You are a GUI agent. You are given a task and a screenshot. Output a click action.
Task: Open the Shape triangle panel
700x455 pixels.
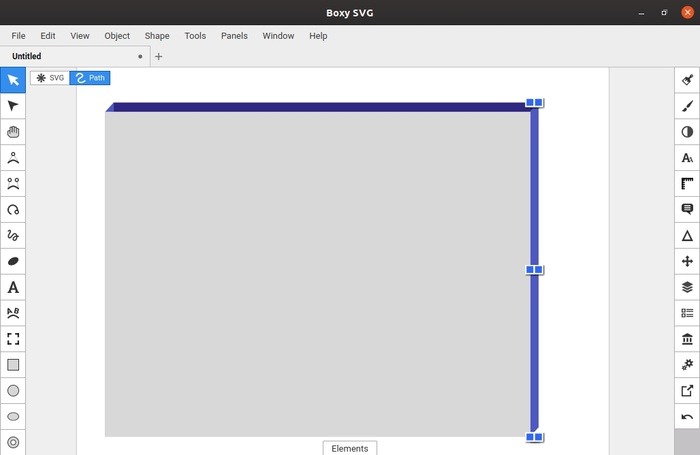click(x=687, y=235)
